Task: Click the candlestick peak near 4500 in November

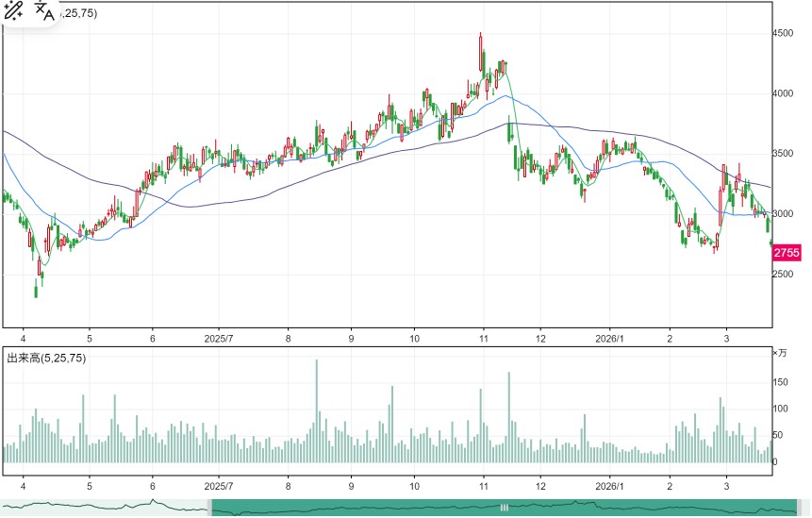Action: (x=481, y=52)
